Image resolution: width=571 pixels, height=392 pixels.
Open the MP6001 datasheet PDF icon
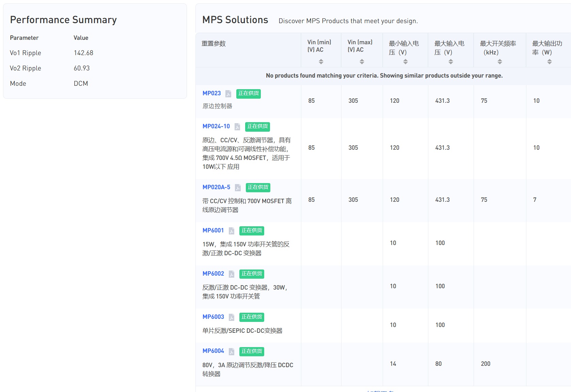(232, 231)
